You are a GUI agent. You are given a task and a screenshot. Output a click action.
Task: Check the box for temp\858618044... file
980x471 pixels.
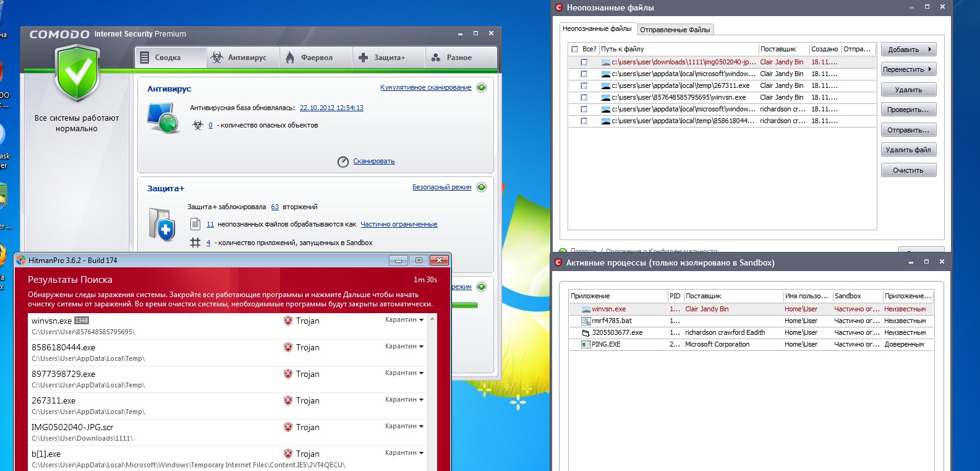click(x=584, y=121)
